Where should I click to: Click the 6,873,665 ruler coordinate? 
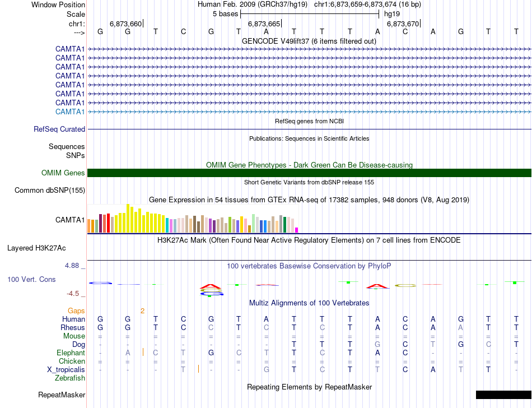264,24
